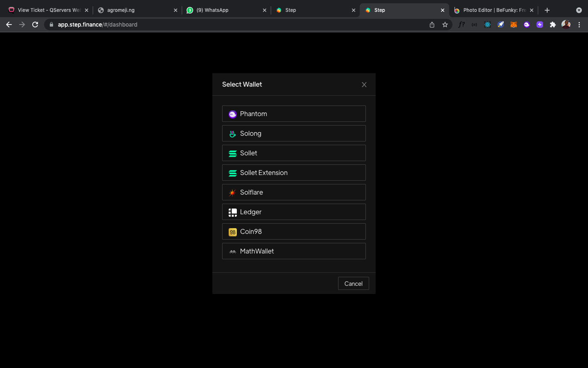Select the Coin98 wallet

click(x=294, y=231)
